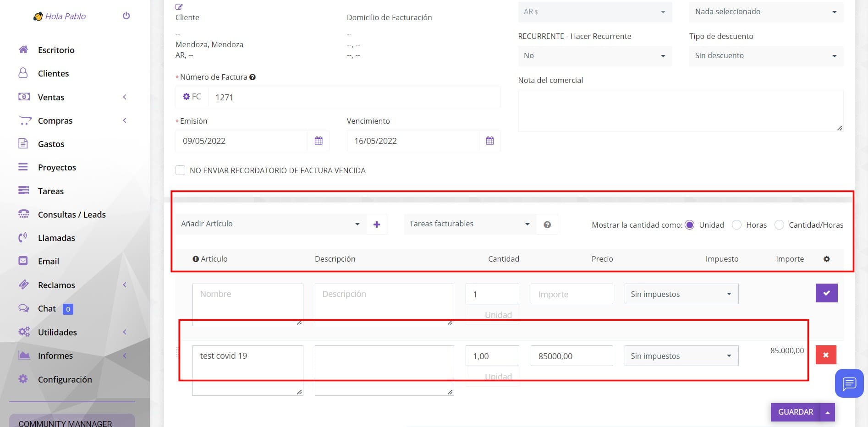
Task: Open the 'Sin descuento' discount type dropdown
Action: (766, 56)
